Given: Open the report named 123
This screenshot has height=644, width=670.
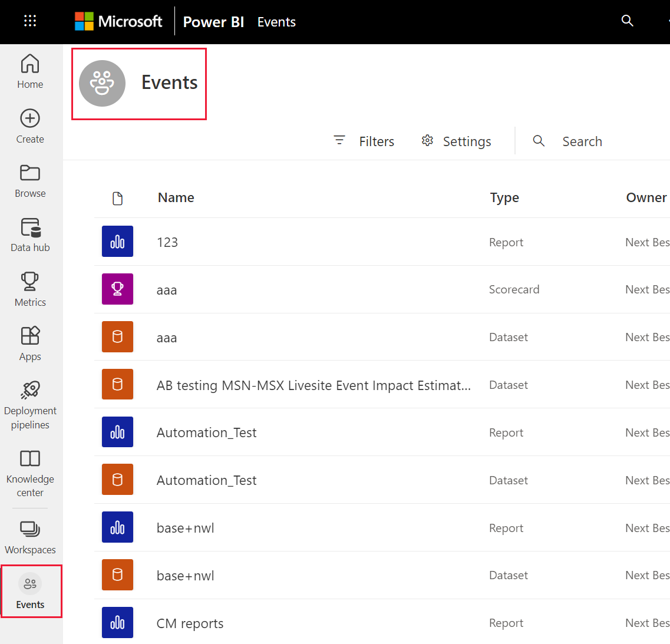Looking at the screenshot, I should 167,242.
